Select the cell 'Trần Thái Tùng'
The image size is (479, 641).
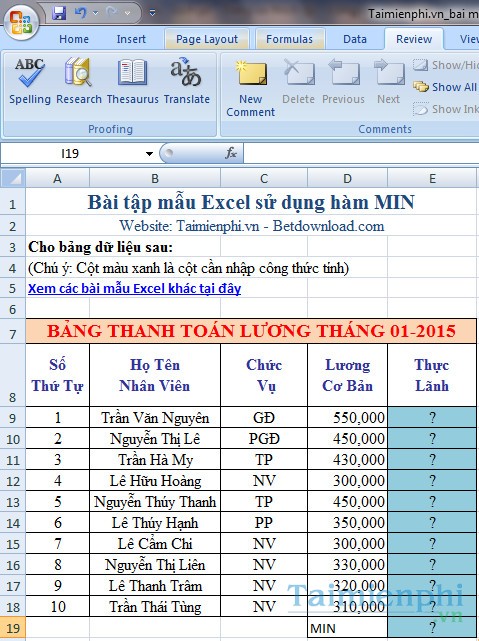(x=155, y=607)
